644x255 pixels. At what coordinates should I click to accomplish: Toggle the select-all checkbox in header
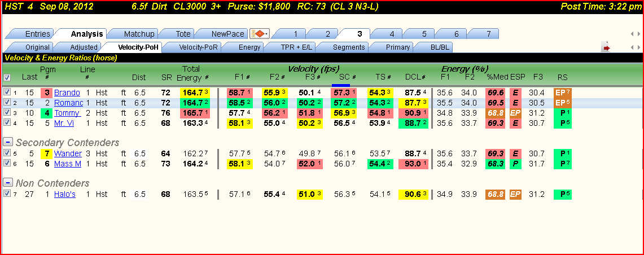(x=7, y=77)
